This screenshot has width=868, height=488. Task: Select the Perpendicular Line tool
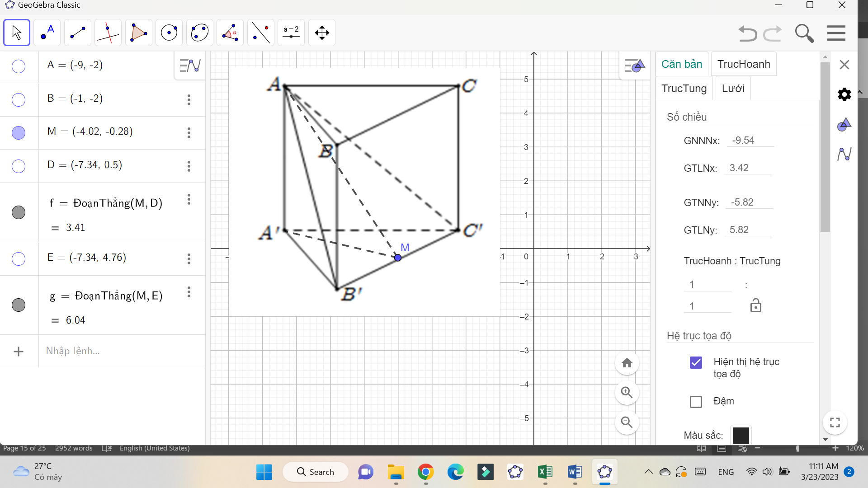point(108,33)
